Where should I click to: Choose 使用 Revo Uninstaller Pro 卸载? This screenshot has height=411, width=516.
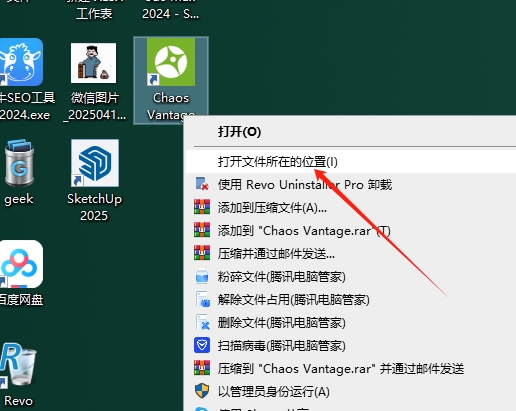click(350, 185)
